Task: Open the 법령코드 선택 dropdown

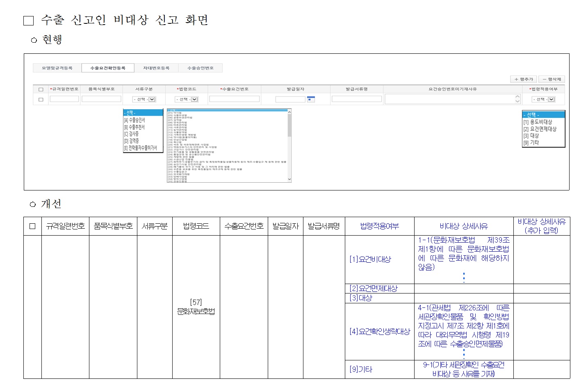Action: pos(187,99)
